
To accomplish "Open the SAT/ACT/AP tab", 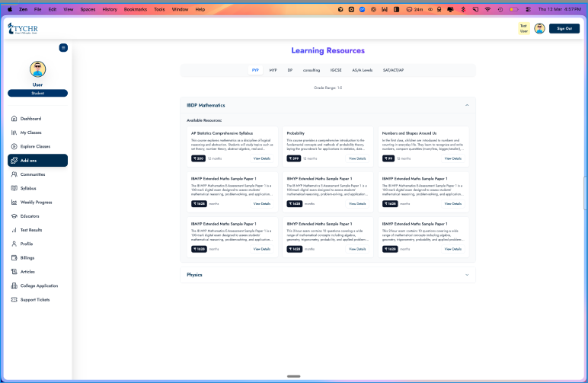I will pos(394,70).
